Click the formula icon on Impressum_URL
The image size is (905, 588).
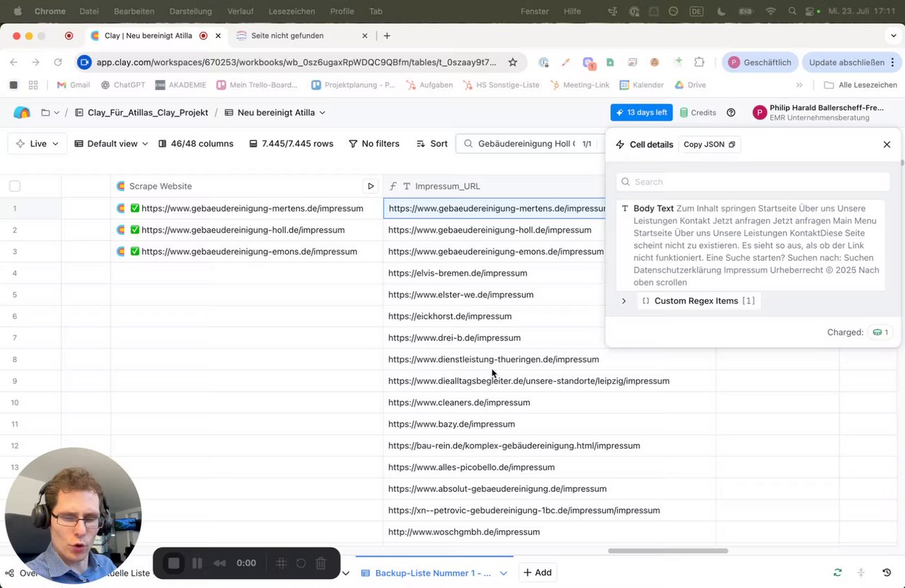point(393,187)
